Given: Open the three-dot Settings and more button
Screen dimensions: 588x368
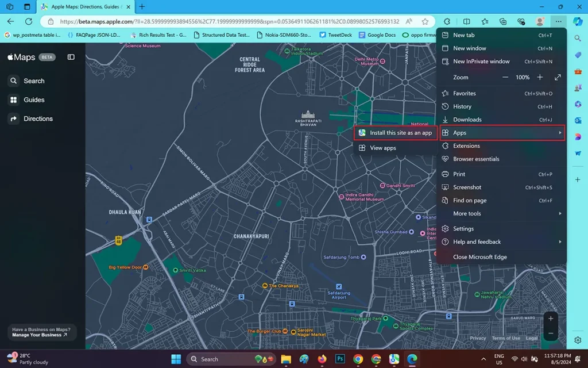Looking at the screenshot, I should pyautogui.click(x=558, y=21).
